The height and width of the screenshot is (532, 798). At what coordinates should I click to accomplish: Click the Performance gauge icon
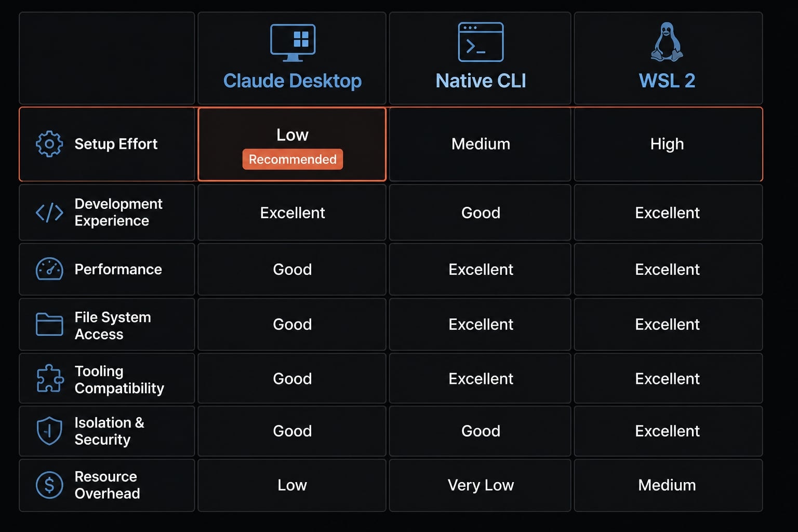49,269
